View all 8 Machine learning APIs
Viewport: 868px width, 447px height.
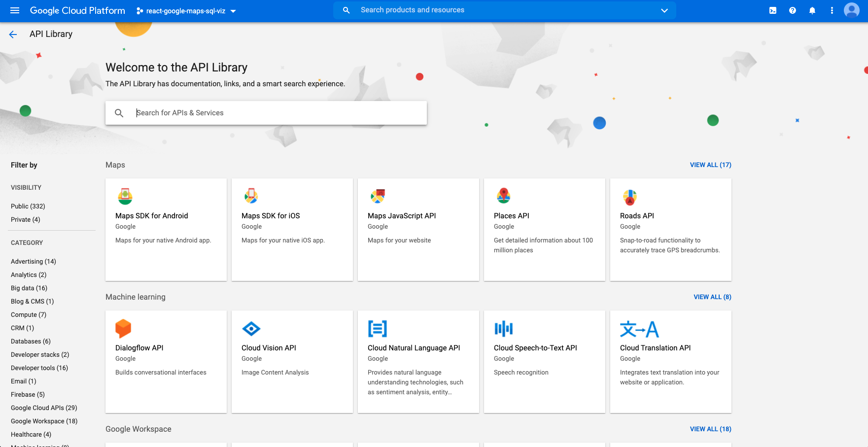point(712,297)
